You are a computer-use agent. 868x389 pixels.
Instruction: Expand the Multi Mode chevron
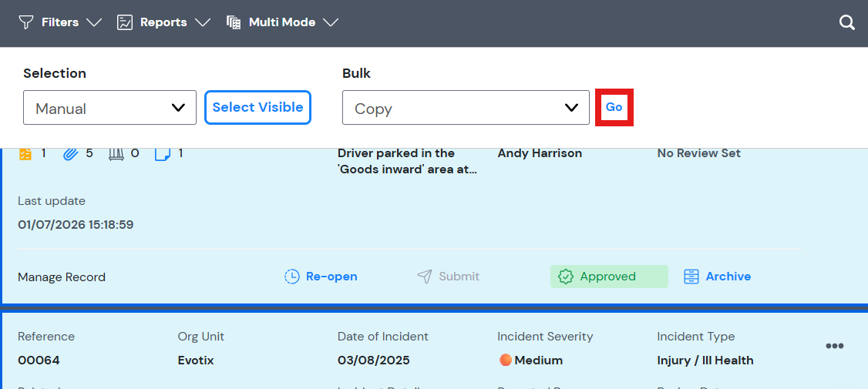(331, 22)
